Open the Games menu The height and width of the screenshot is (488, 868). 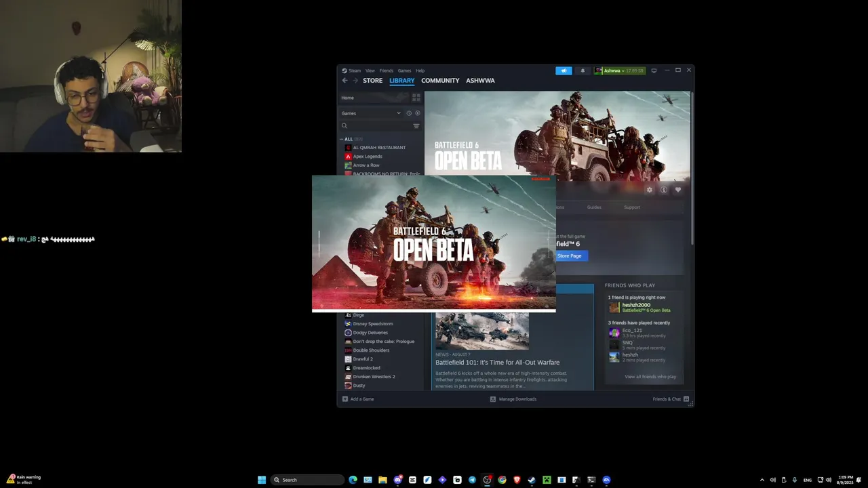[x=404, y=70]
